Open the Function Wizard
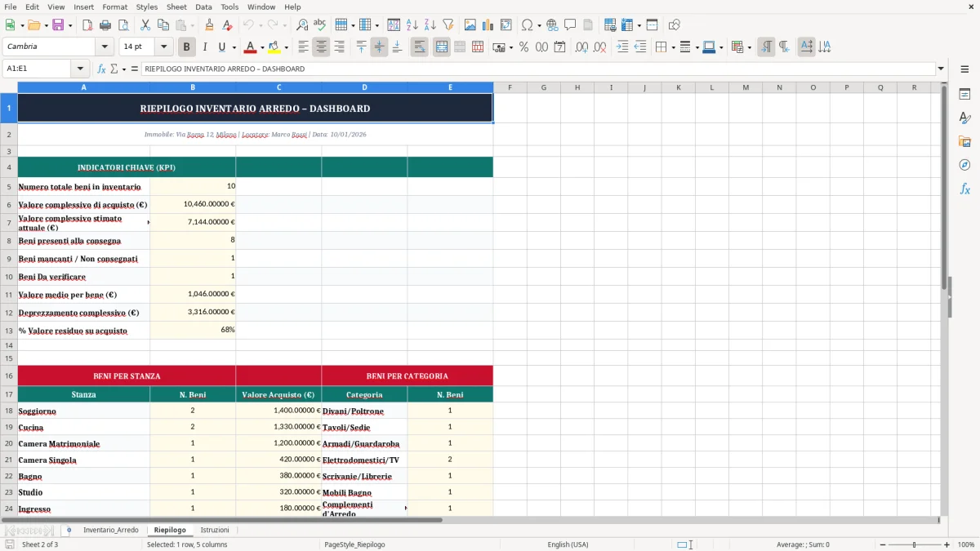The image size is (980, 551). [101, 69]
